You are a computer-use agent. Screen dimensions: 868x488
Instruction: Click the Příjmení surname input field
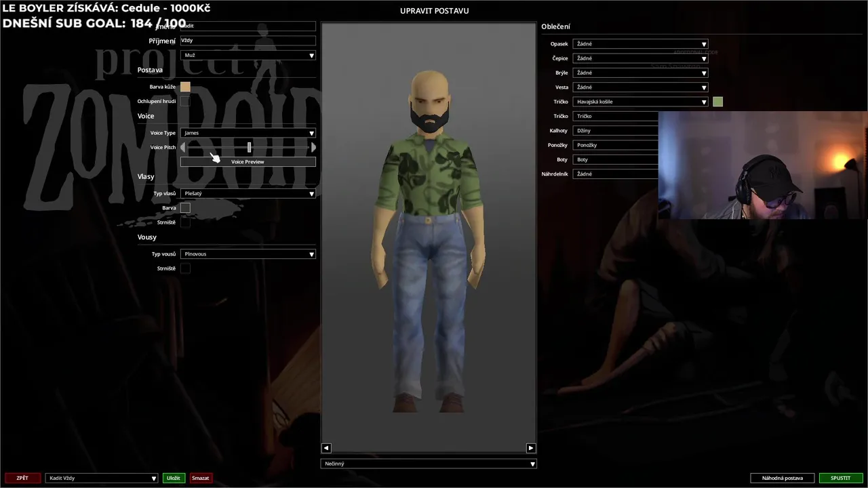tap(248, 41)
